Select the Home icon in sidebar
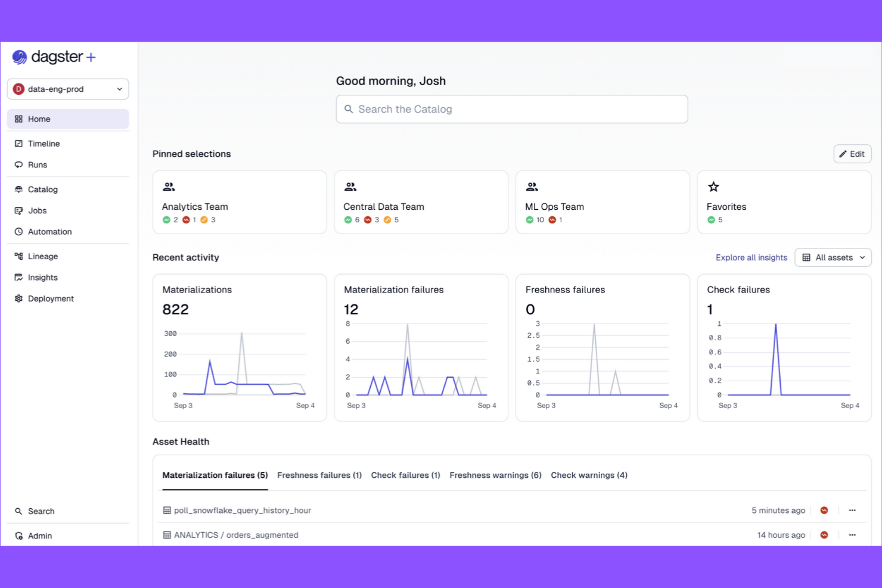The height and width of the screenshot is (588, 882). click(x=18, y=119)
